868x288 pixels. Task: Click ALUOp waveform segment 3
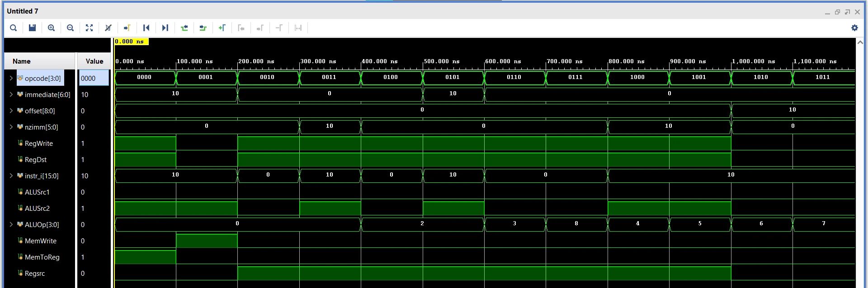514,223
